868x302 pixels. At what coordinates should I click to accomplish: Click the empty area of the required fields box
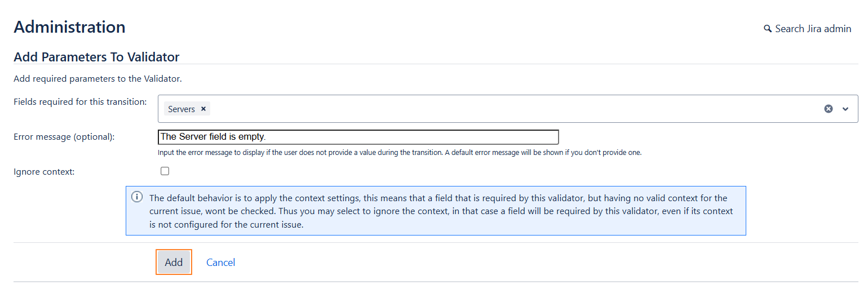point(507,109)
